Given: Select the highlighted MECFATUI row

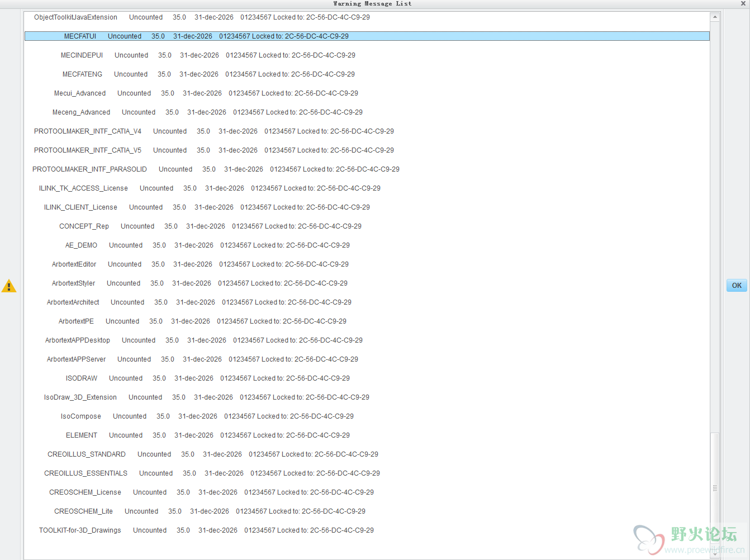Looking at the screenshot, I should pos(367,36).
